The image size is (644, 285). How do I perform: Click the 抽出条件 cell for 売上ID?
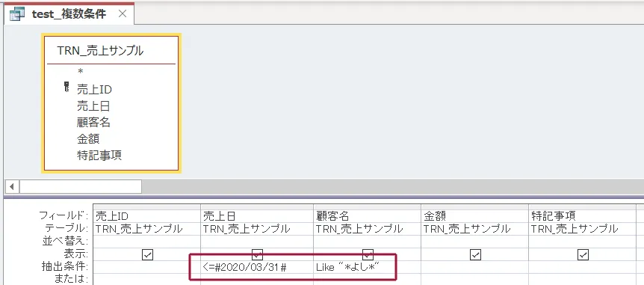(147, 267)
